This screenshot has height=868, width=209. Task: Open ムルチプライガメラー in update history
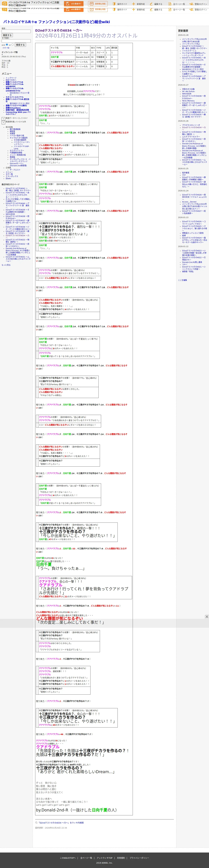tap(191, 136)
